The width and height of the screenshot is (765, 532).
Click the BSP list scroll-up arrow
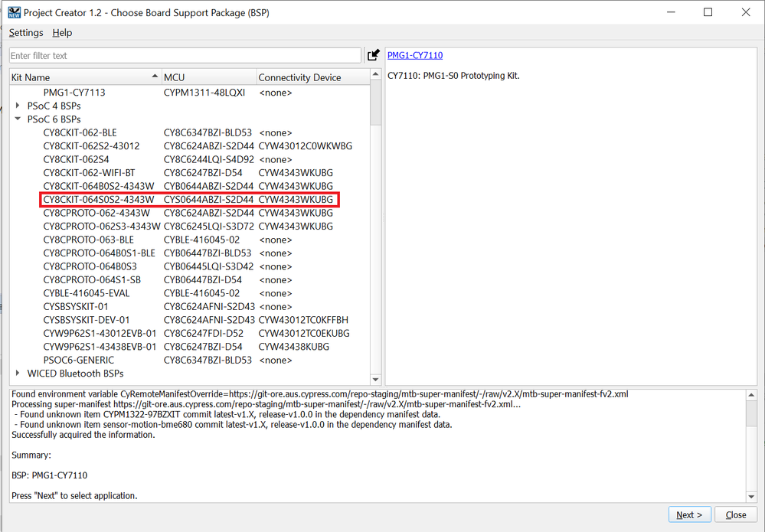click(375, 74)
